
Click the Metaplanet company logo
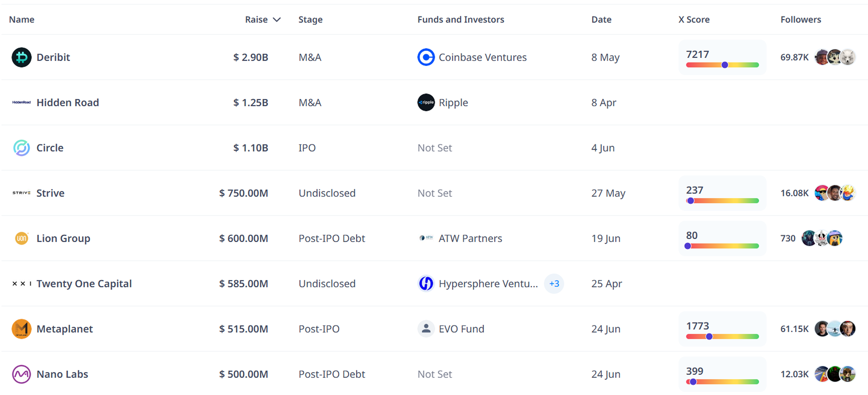(21, 329)
